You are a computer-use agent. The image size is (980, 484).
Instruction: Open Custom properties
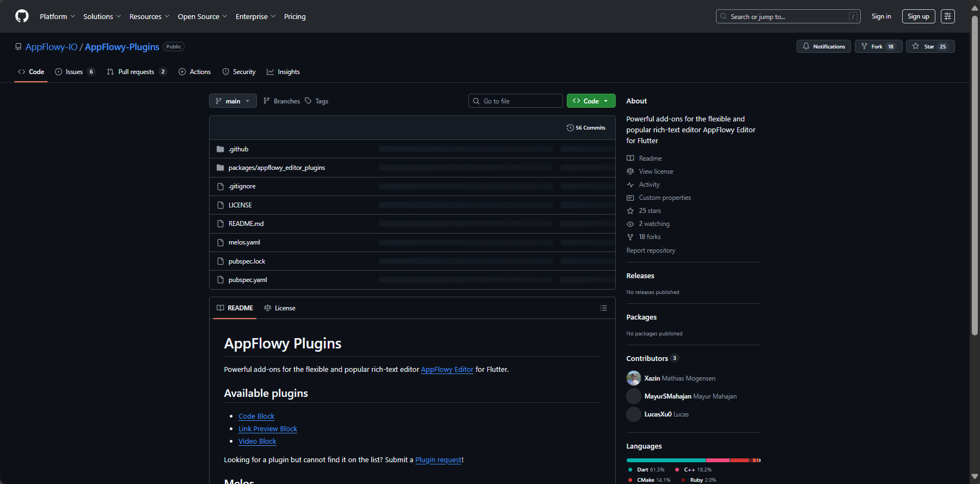(x=659, y=198)
